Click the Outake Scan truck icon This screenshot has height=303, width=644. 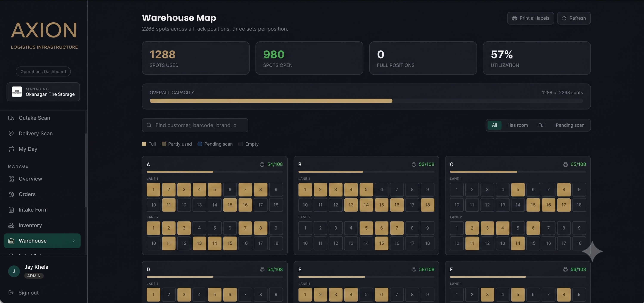[x=11, y=118]
